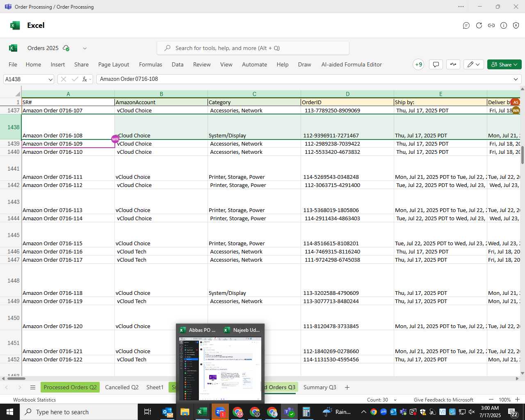Click cell Amazon Order 0716-109

pos(68,144)
